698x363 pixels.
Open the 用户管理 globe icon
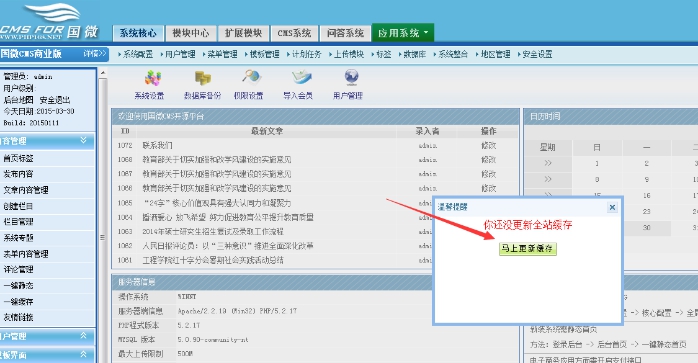click(351, 77)
